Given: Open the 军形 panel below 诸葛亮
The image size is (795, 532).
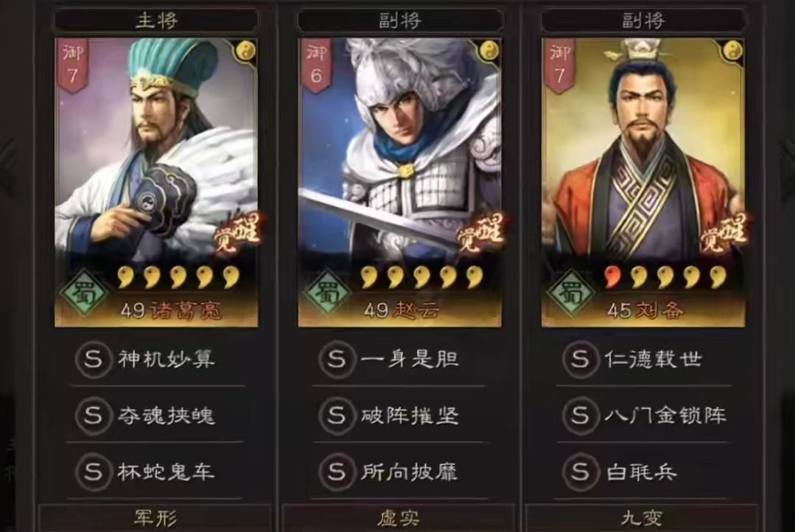Looking at the screenshot, I should (x=155, y=518).
